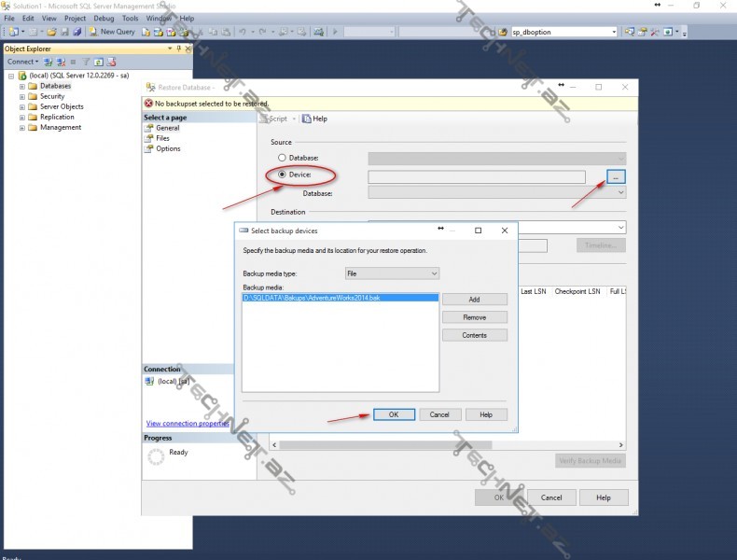Select the Database source radio button
Image resolution: width=737 pixels, height=560 pixels.
point(283,159)
